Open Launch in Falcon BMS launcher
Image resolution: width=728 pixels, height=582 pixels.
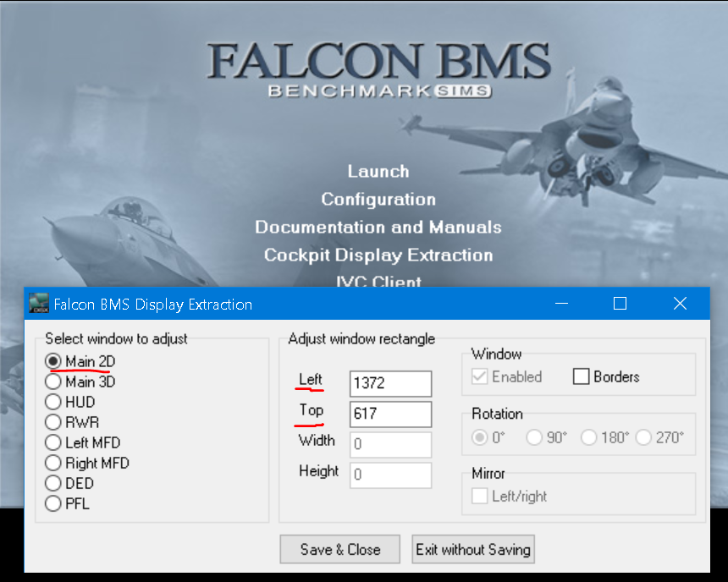[378, 171]
